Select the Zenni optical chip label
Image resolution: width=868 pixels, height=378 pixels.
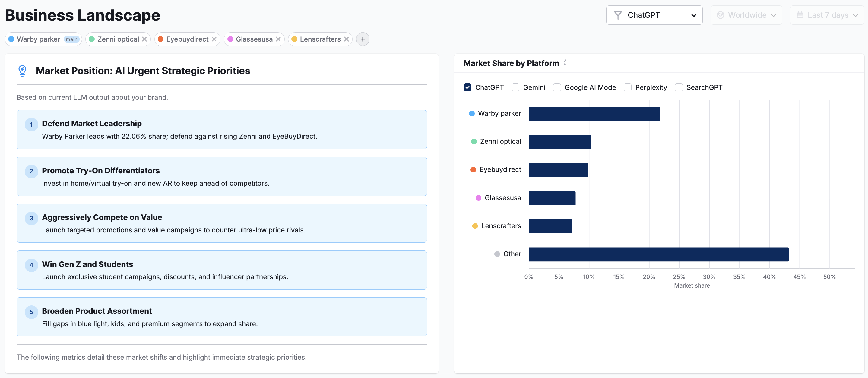[118, 39]
